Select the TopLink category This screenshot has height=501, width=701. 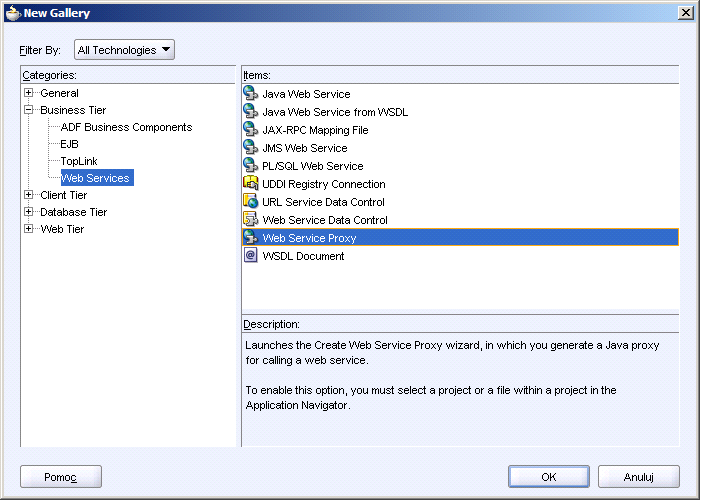[x=79, y=161]
